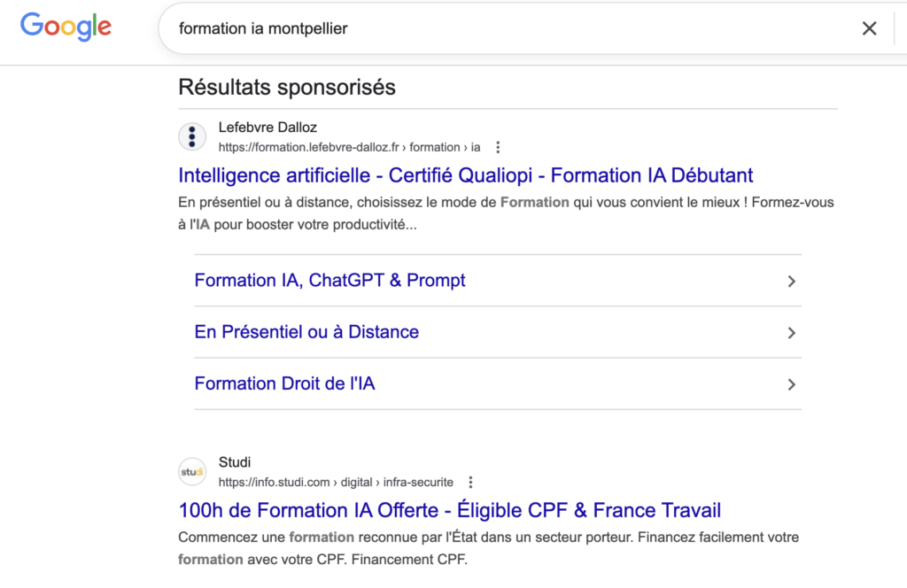The image size is (907, 588).
Task: Open the three-dot menu for Lefebvre Dalloz result
Action: pos(498,147)
